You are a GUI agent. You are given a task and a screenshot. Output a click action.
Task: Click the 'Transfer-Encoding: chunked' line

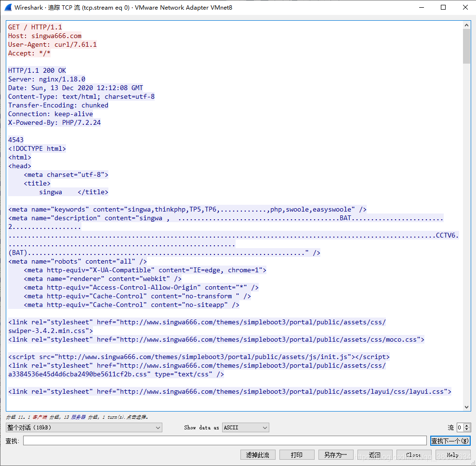[x=58, y=106]
